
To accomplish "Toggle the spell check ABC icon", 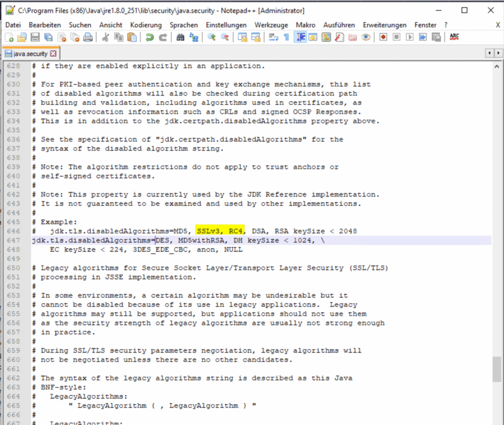I will (x=454, y=37).
